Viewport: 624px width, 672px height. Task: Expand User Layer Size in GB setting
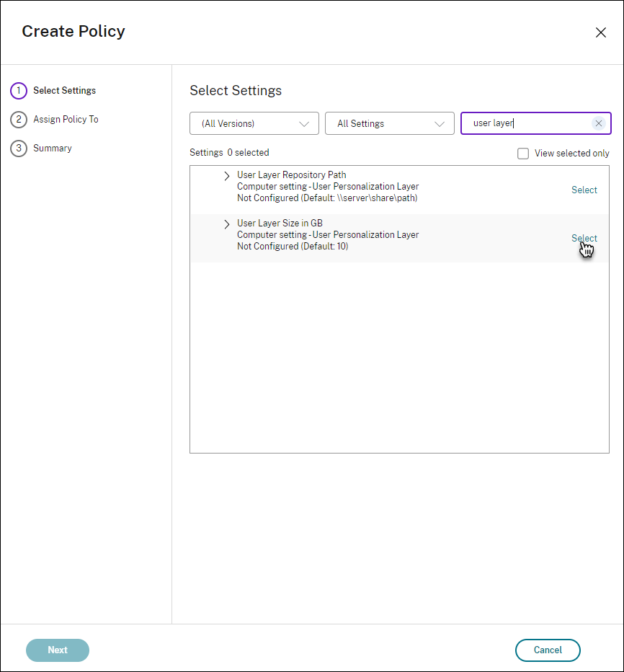(227, 224)
